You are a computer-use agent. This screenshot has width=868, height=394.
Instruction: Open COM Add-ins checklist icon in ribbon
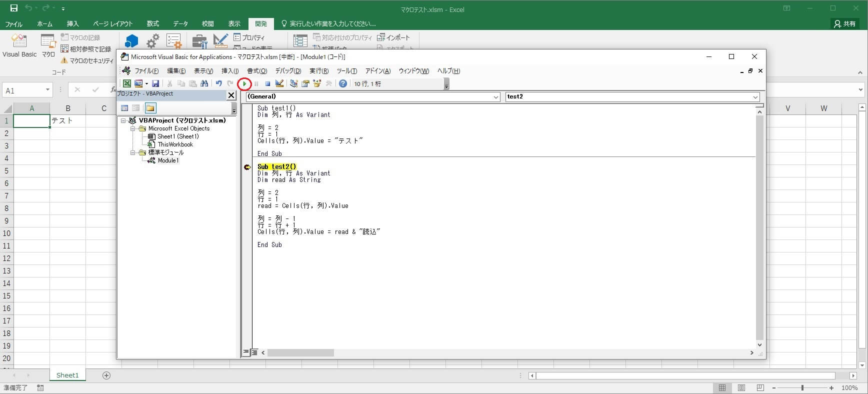click(x=174, y=41)
